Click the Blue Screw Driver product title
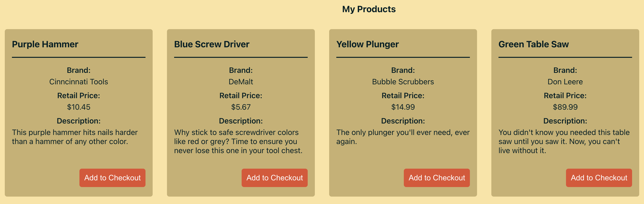This screenshot has height=204, width=644. pyautogui.click(x=212, y=44)
